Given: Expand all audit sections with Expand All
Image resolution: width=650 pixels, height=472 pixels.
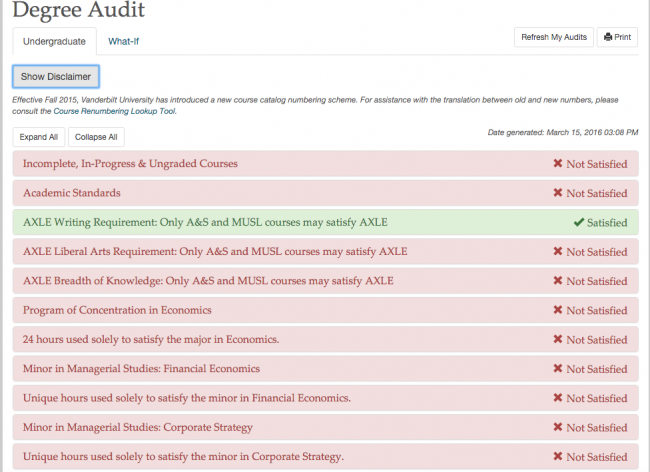Looking at the screenshot, I should [39, 137].
